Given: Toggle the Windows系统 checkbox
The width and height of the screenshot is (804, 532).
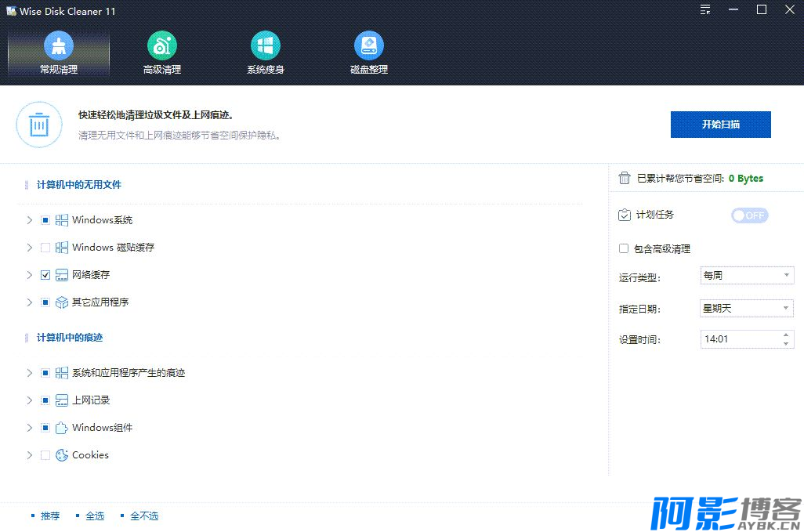Looking at the screenshot, I should pyautogui.click(x=45, y=220).
